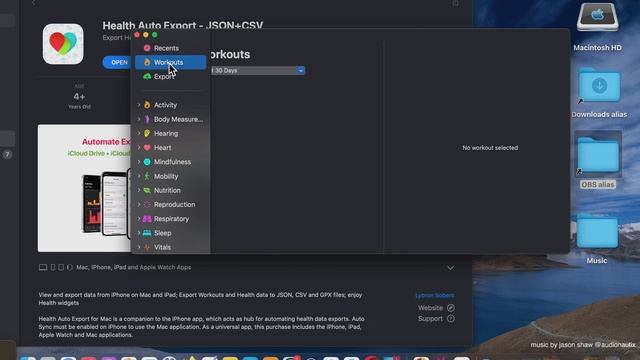The height and width of the screenshot is (360, 640).
Task: Click the Heart category icon
Action: click(x=147, y=148)
